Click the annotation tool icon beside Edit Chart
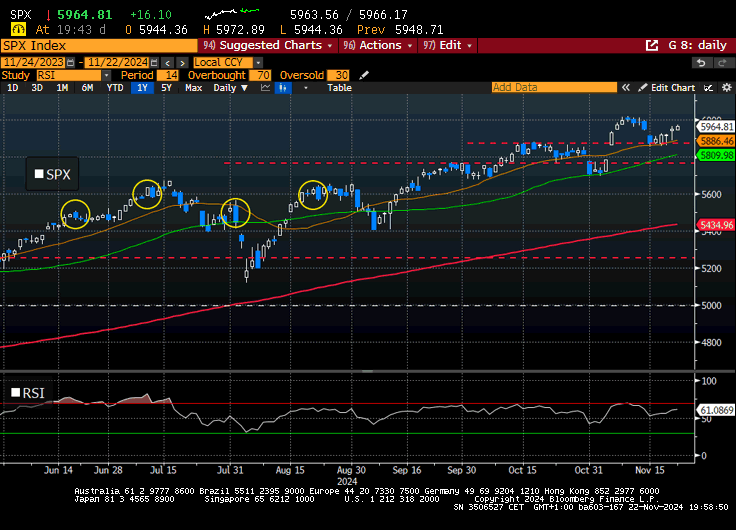Screen dimensions: 736x530 click(x=708, y=88)
